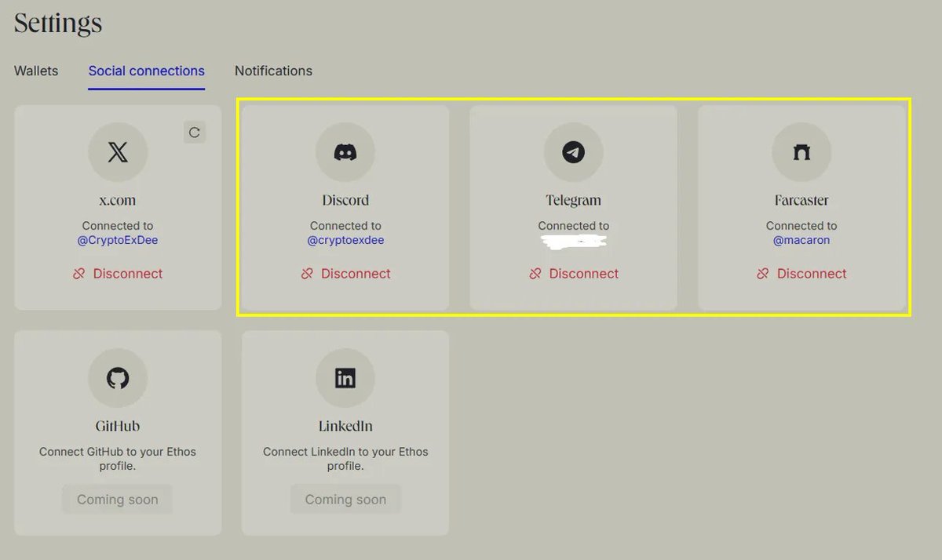Click 'Connected to' text on Telegram card

coord(574,226)
